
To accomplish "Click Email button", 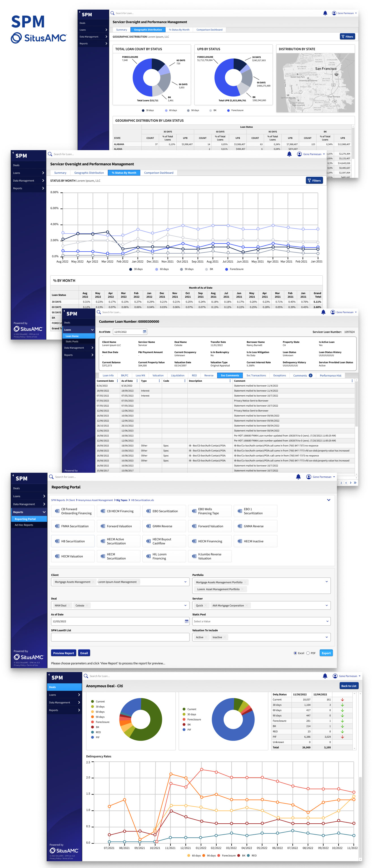I will tap(84, 653).
